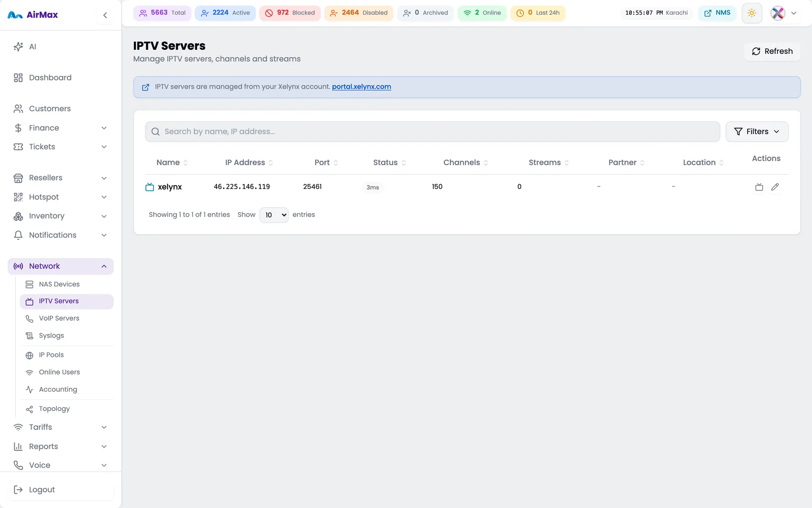This screenshot has height=508, width=812.
Task: Open the user profile avatar menu
Action: point(784,13)
